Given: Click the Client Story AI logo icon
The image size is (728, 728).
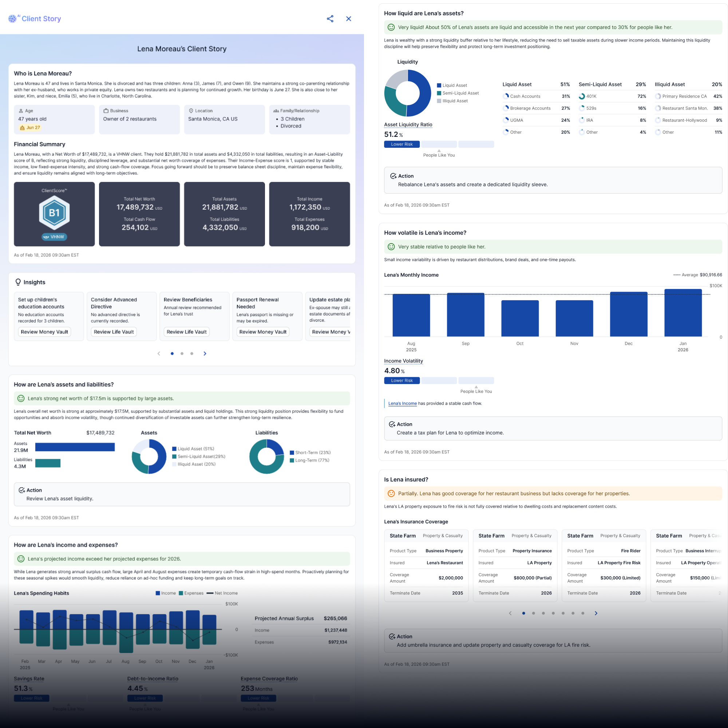Looking at the screenshot, I should click(x=13, y=19).
